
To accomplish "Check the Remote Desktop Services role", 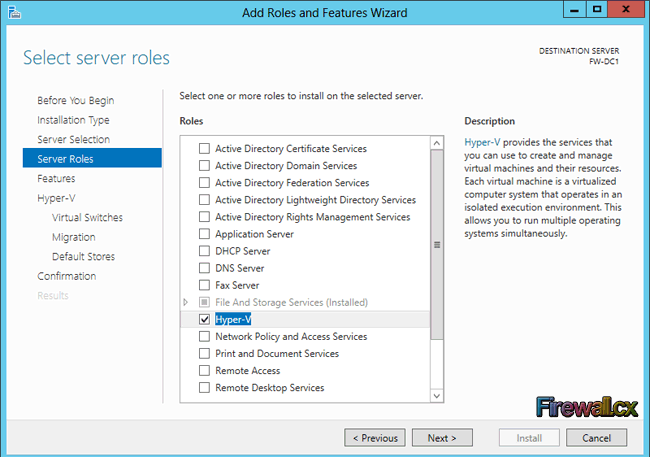I will pyautogui.click(x=204, y=387).
